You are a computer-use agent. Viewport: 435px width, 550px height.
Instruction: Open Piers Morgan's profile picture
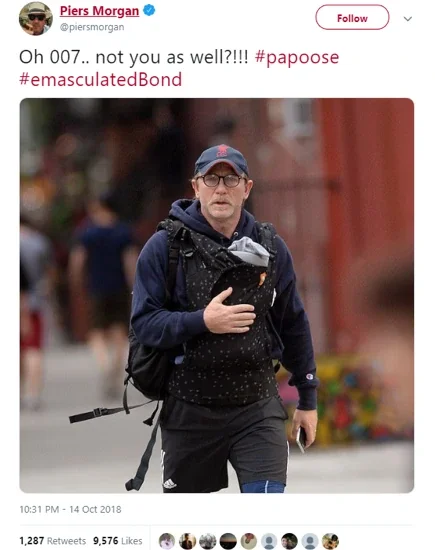coord(35,18)
